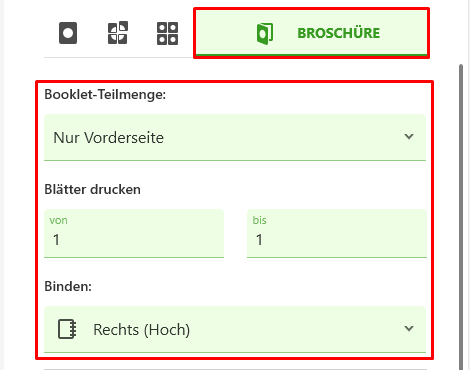Click the small green bis caption
The width and height of the screenshot is (470, 370).
[x=259, y=220]
